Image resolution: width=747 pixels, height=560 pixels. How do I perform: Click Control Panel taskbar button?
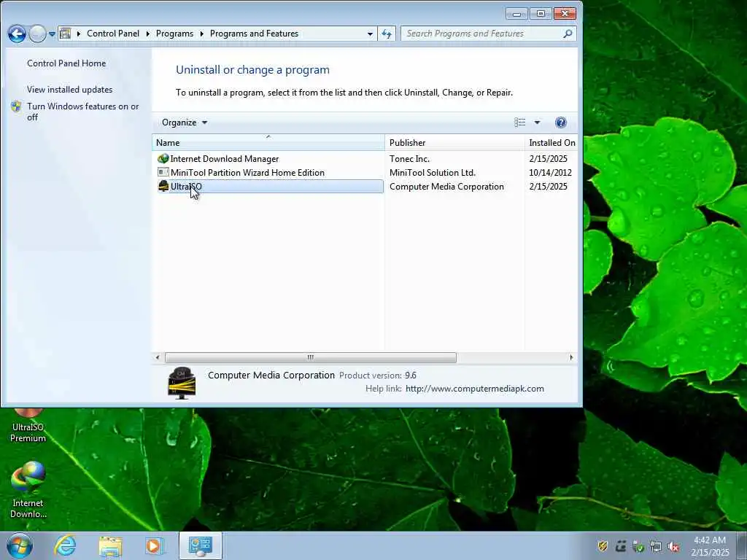[x=201, y=545]
